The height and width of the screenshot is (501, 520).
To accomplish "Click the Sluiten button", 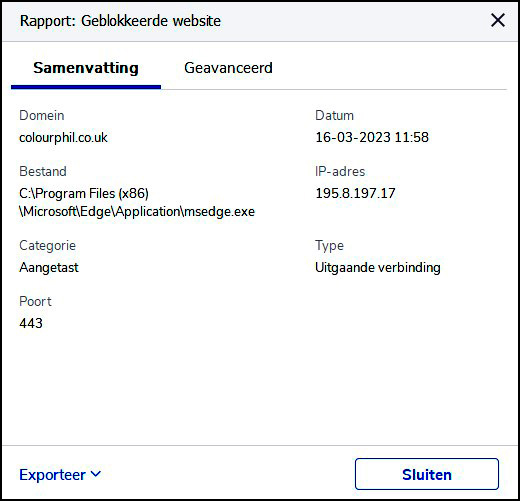I will [427, 474].
